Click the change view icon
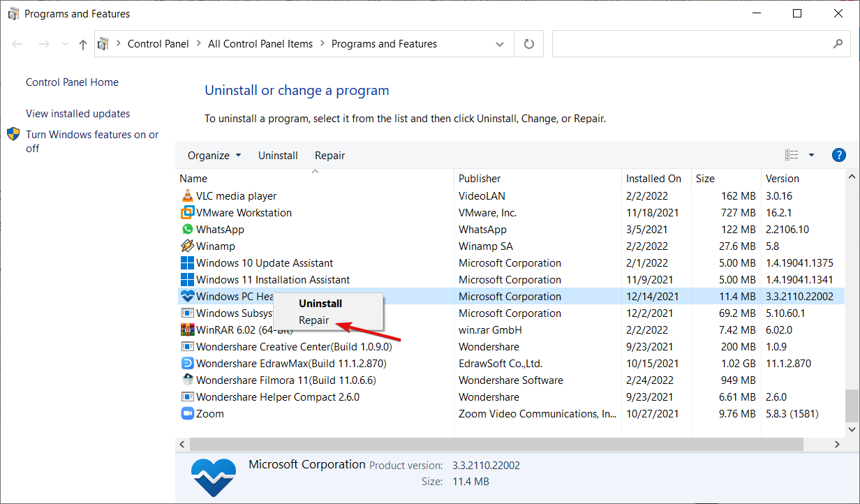This screenshot has height=504, width=860. tap(792, 155)
